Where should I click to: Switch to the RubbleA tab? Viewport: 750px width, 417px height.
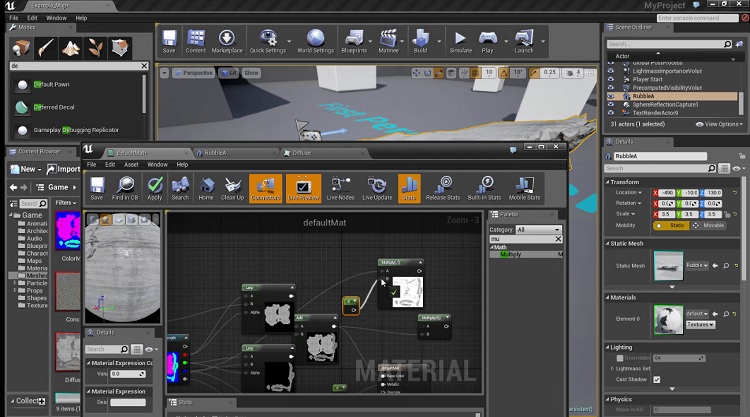pyautogui.click(x=215, y=153)
